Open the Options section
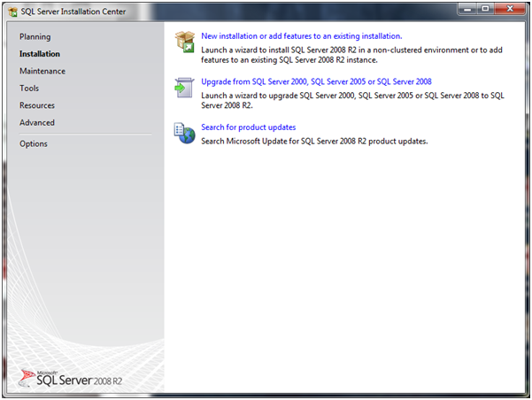The image size is (532, 400). [x=34, y=144]
